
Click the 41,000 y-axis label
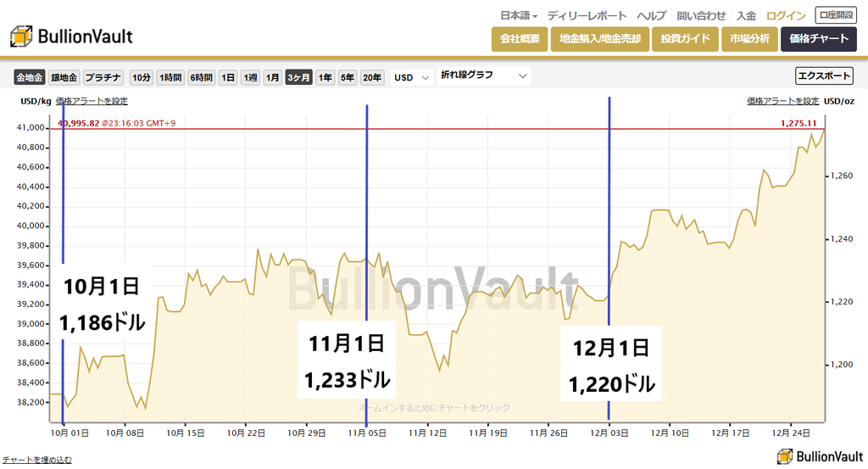pos(31,127)
